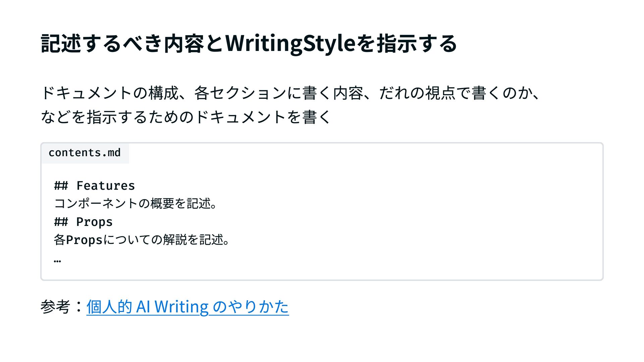Click the phrase 各セクションに書く内容
Viewport: 644px width, 362px height.
[x=278, y=93]
